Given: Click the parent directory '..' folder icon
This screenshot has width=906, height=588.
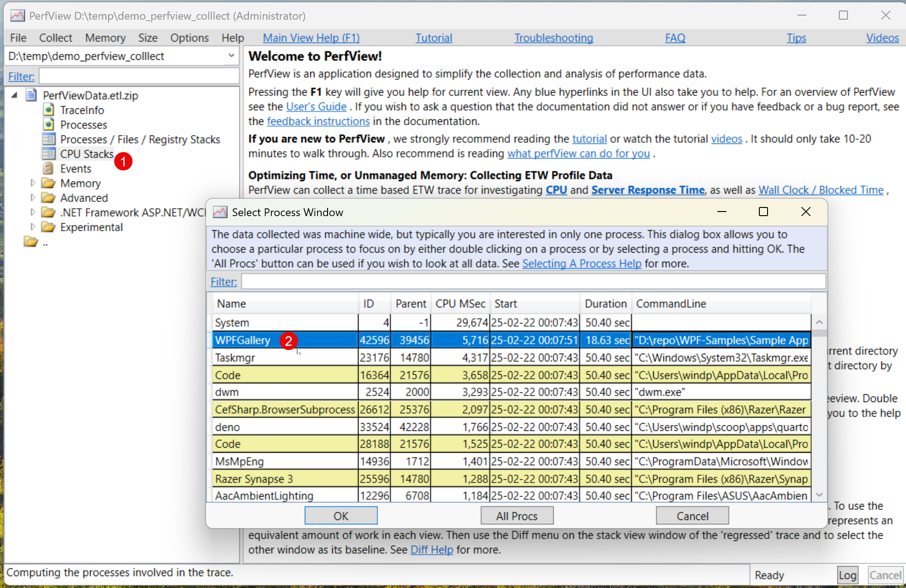Looking at the screenshot, I should pyautogui.click(x=31, y=241).
